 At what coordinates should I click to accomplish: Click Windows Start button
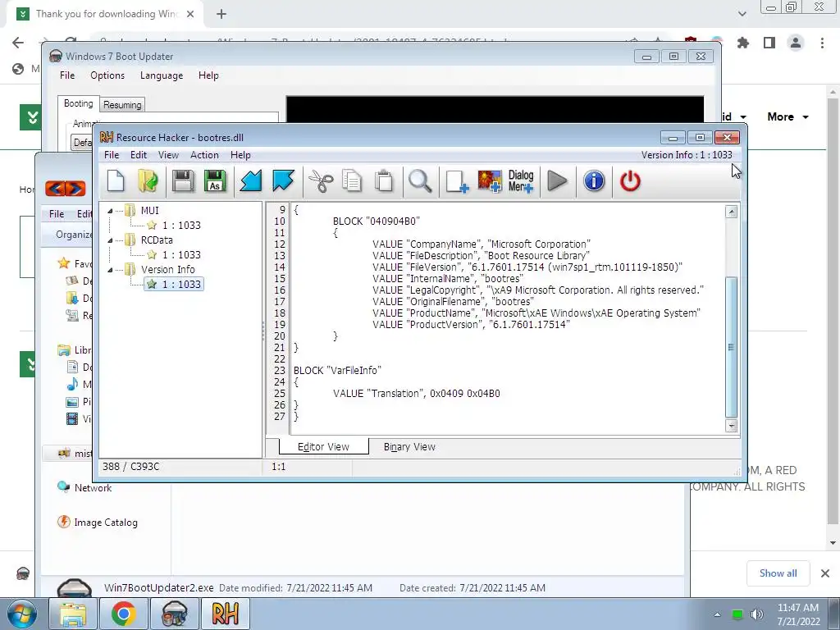pyautogui.click(x=22, y=614)
